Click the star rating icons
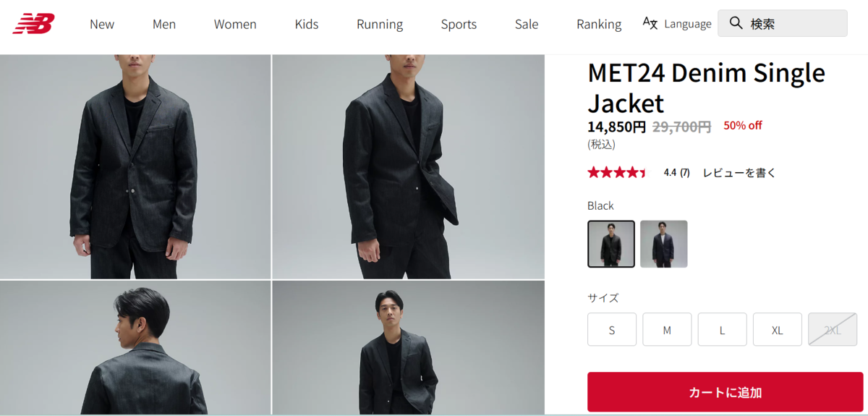This screenshot has height=416, width=868. (617, 173)
